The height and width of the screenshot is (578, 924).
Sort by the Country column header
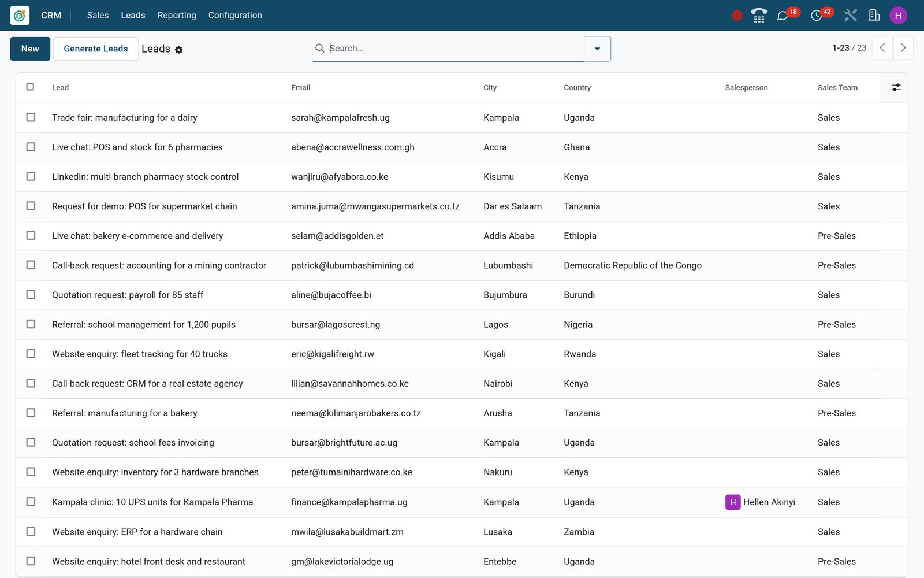pos(577,88)
